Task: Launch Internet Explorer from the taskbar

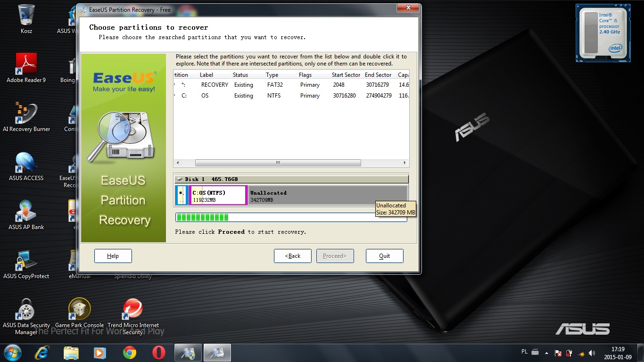Action: 42,353
